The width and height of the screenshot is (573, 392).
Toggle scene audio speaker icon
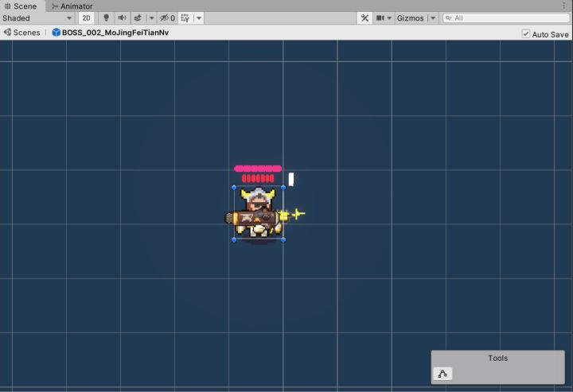tap(122, 17)
